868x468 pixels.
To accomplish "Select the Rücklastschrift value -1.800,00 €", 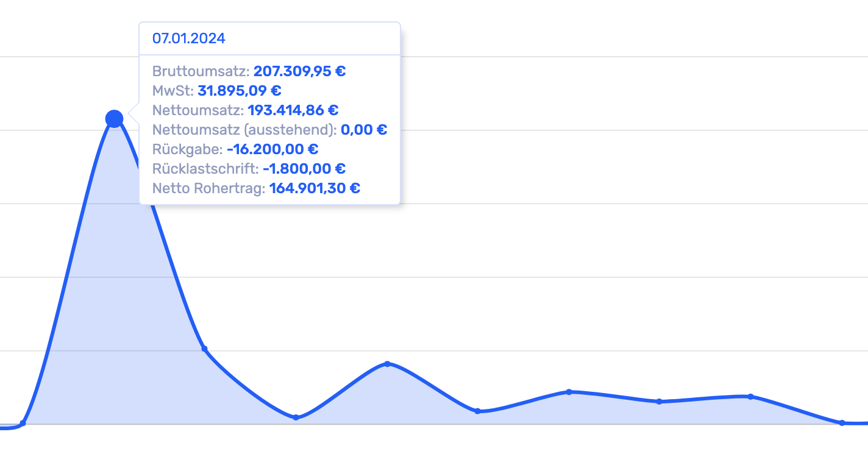I will point(304,169).
